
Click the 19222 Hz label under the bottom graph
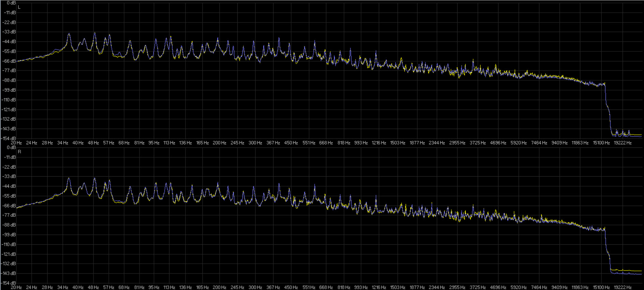pyautogui.click(x=623, y=287)
